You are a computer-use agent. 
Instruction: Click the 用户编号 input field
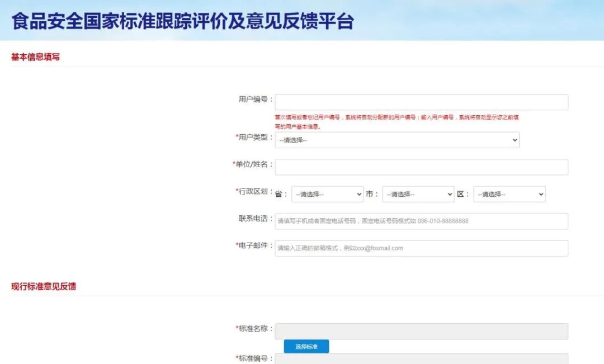(x=421, y=102)
